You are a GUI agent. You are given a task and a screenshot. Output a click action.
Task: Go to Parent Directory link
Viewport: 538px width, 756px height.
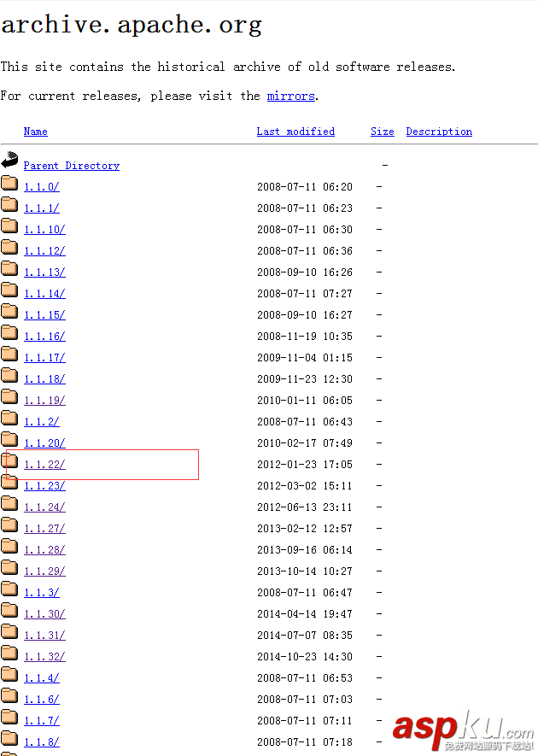[72, 166]
